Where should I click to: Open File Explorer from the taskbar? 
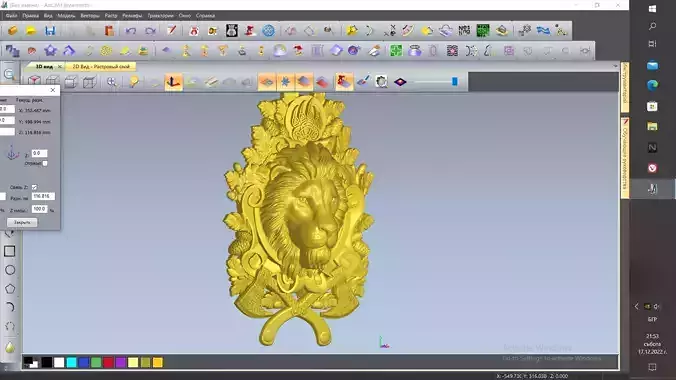[x=652, y=126]
